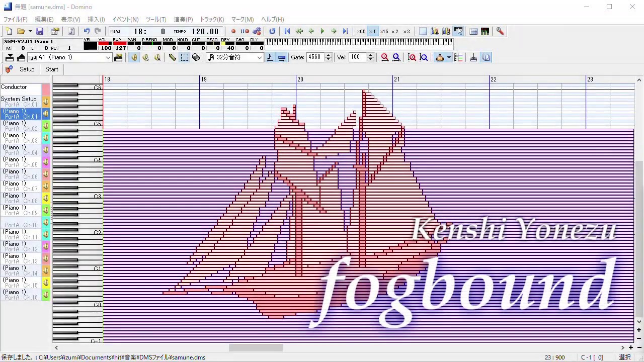Image resolution: width=644 pixels, height=362 pixels.
Task: Click the Setup button
Action: (x=27, y=69)
